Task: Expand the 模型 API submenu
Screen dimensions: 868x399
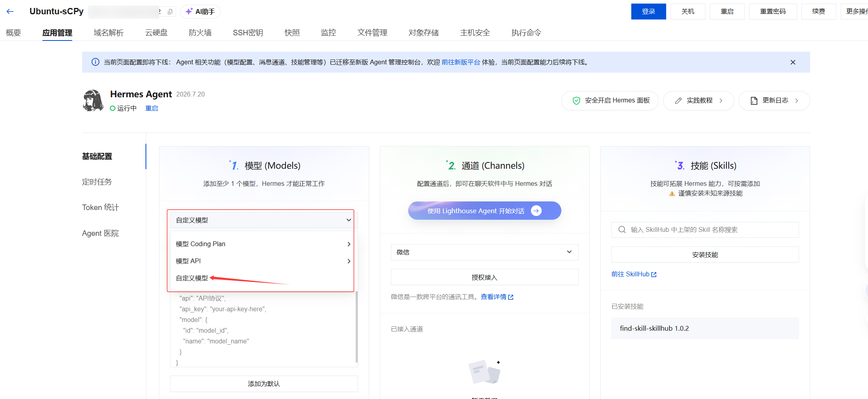Action: [264, 261]
